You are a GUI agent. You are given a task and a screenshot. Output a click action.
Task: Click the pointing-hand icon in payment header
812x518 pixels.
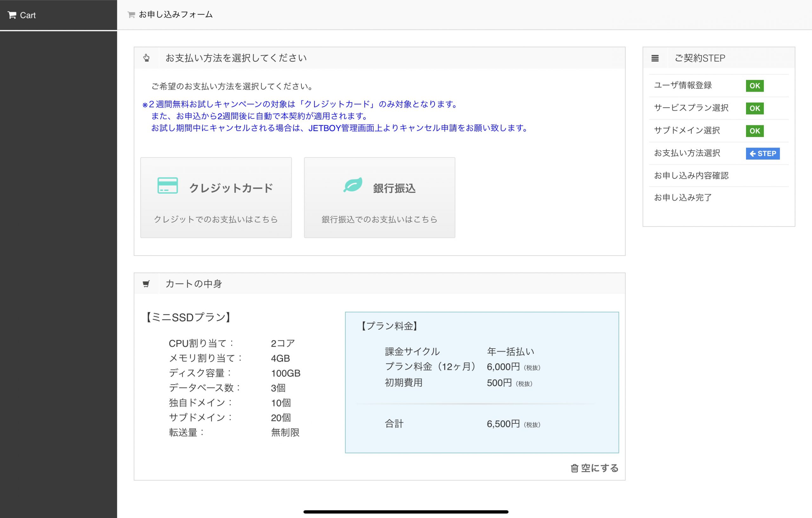pyautogui.click(x=146, y=58)
